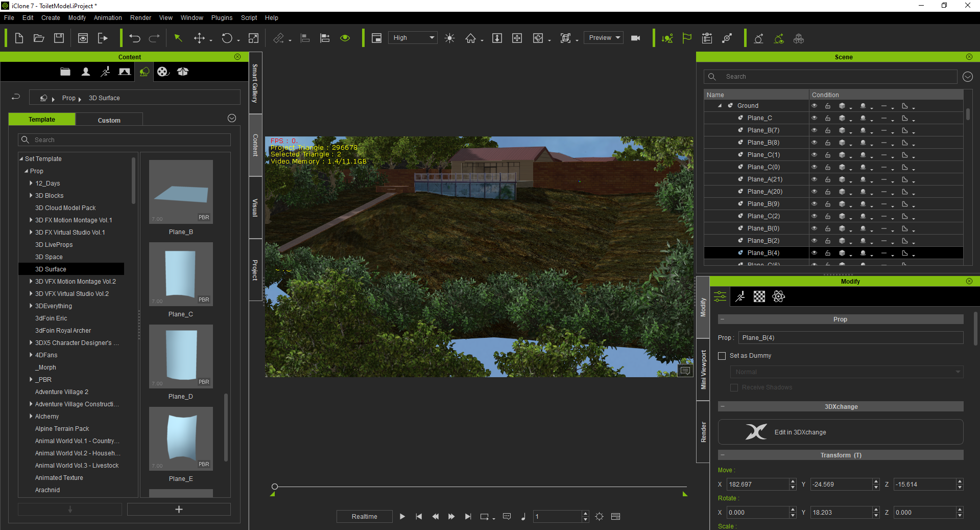Viewport: 980px width, 530px height.
Task: Open the Animation menu
Action: [x=108, y=18]
